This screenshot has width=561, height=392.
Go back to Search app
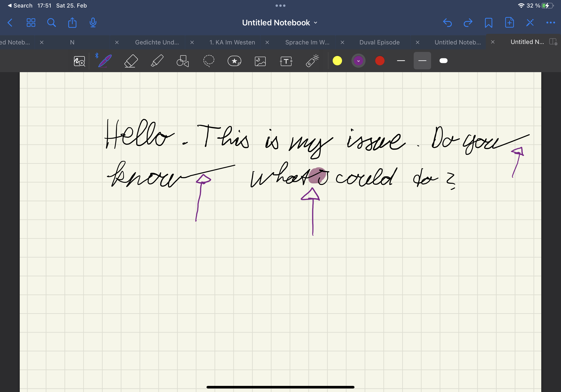(x=20, y=5)
